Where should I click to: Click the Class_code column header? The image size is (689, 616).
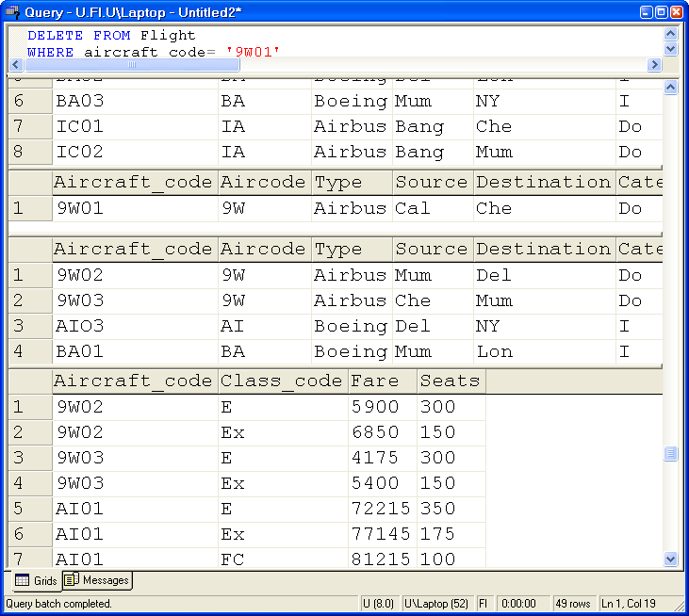[281, 381]
